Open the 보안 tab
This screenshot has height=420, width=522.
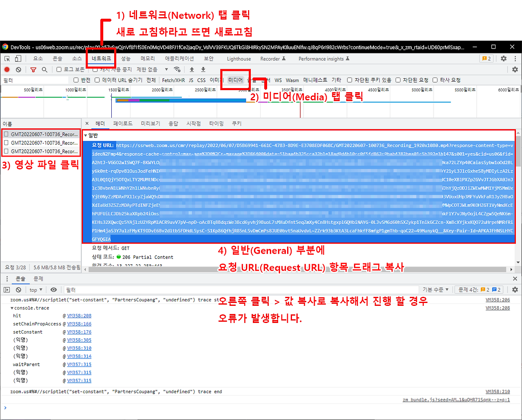pos(209,59)
